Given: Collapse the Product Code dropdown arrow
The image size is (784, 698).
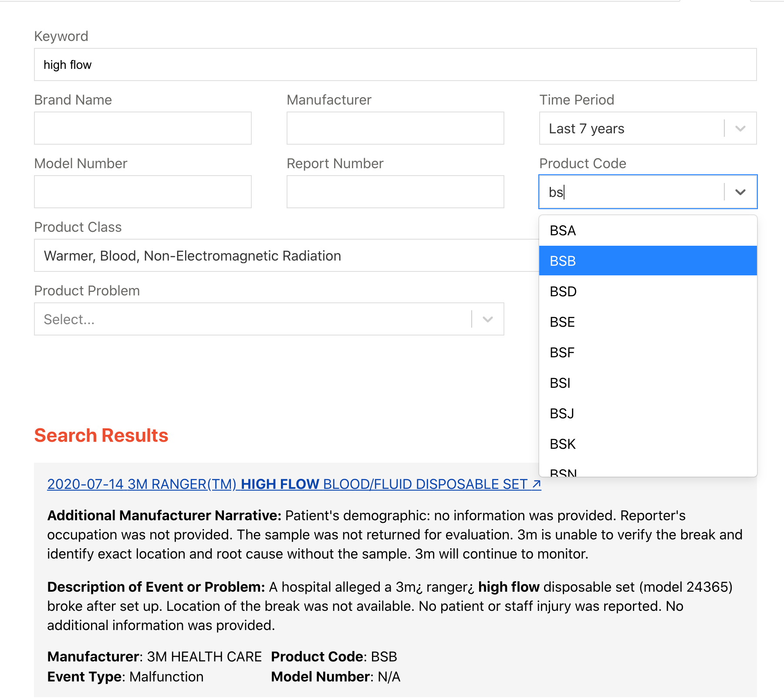Looking at the screenshot, I should click(x=740, y=192).
